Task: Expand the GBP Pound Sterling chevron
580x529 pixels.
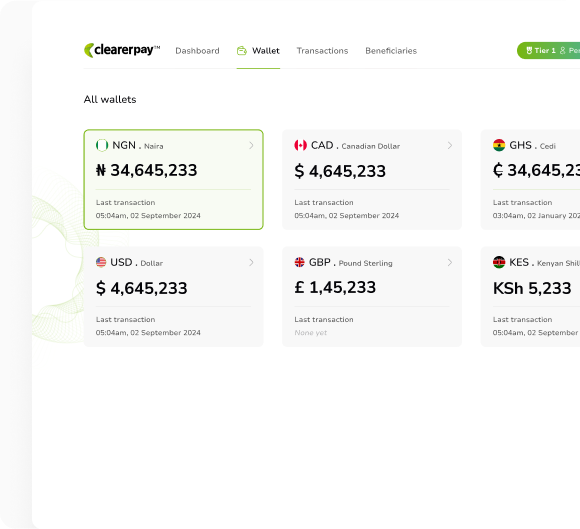Action: point(450,263)
